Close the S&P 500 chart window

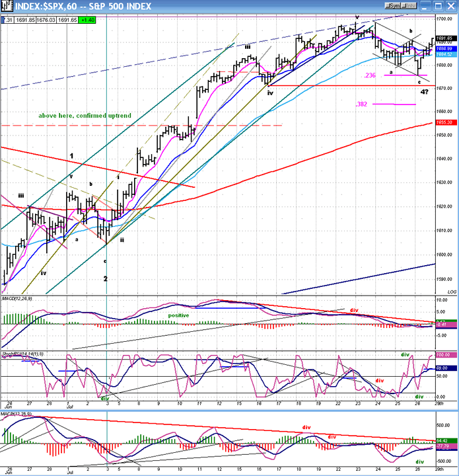click(x=451, y=6)
